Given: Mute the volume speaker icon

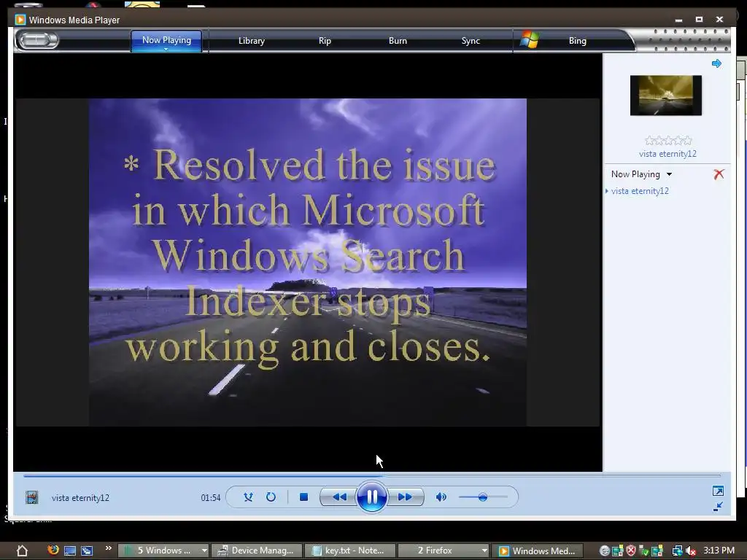Looking at the screenshot, I should pyautogui.click(x=441, y=497).
